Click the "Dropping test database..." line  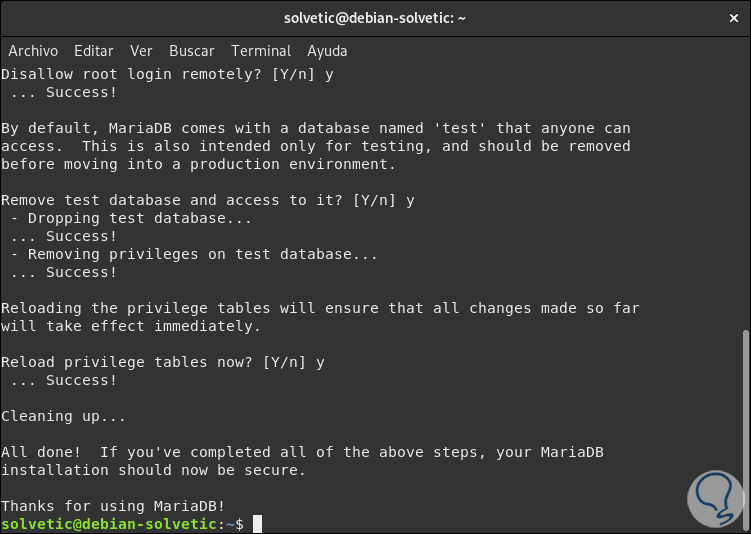point(131,218)
